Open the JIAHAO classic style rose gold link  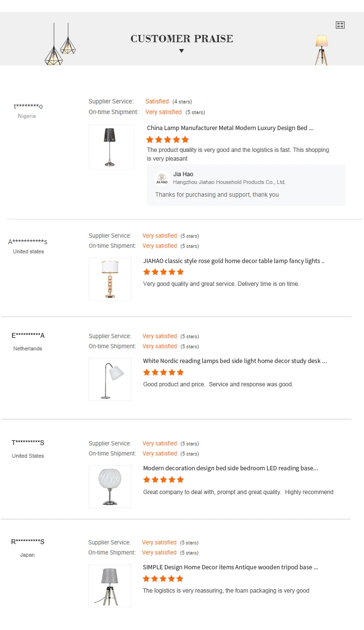pos(233,261)
